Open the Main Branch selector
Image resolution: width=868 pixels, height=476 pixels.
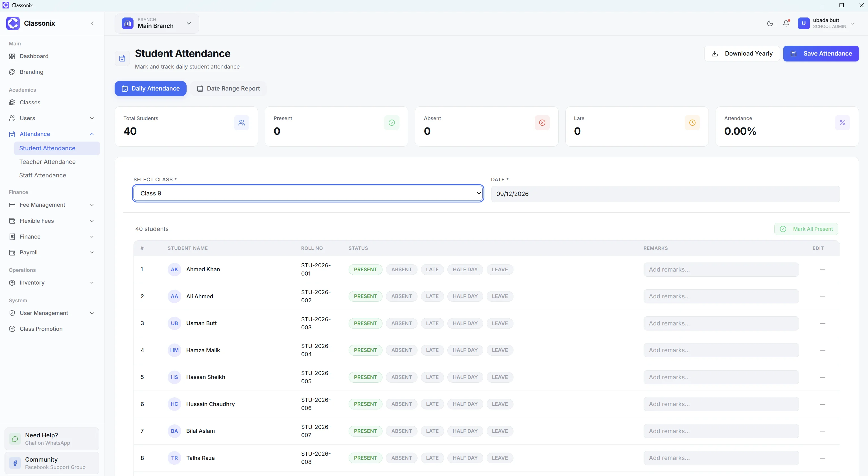point(157,23)
